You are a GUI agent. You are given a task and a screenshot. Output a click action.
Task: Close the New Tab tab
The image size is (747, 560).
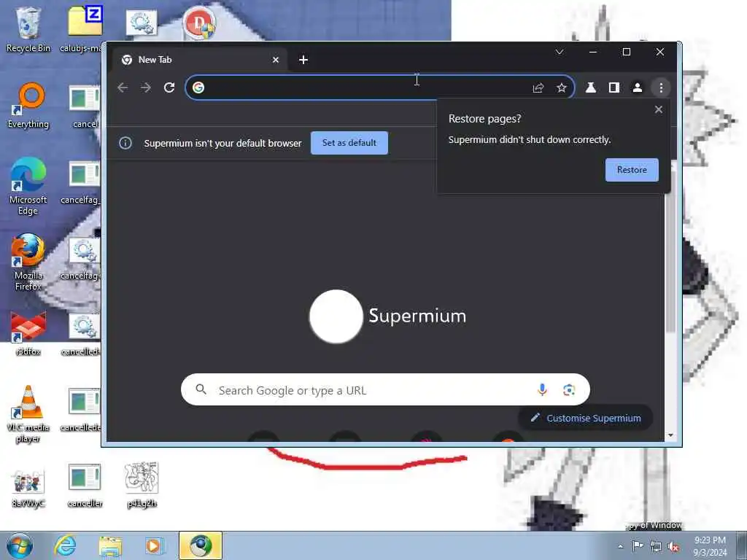275,60
